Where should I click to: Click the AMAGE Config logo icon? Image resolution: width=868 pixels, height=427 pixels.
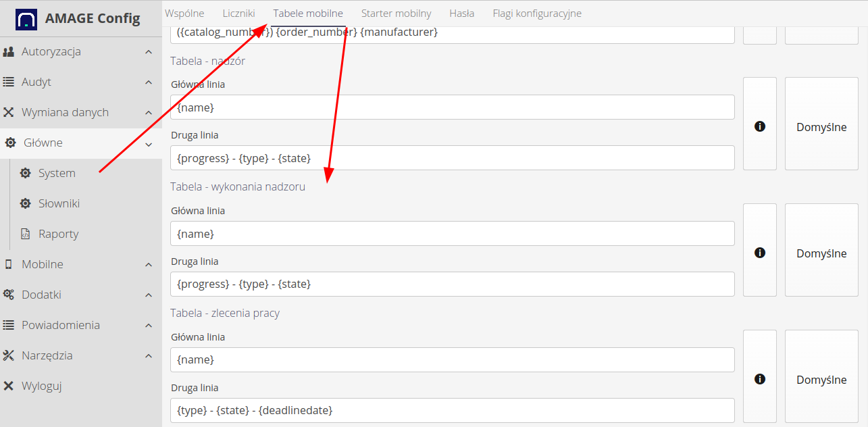tap(26, 18)
